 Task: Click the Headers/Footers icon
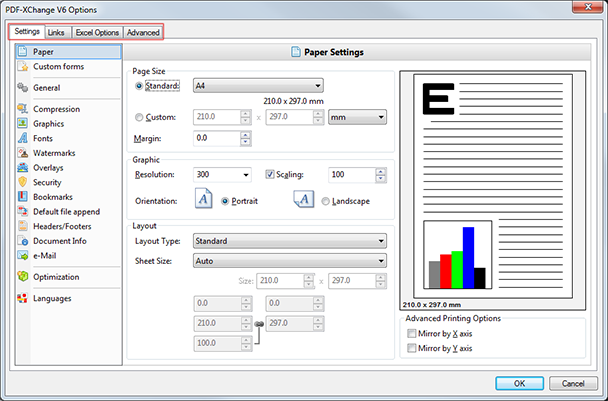pyautogui.click(x=23, y=226)
